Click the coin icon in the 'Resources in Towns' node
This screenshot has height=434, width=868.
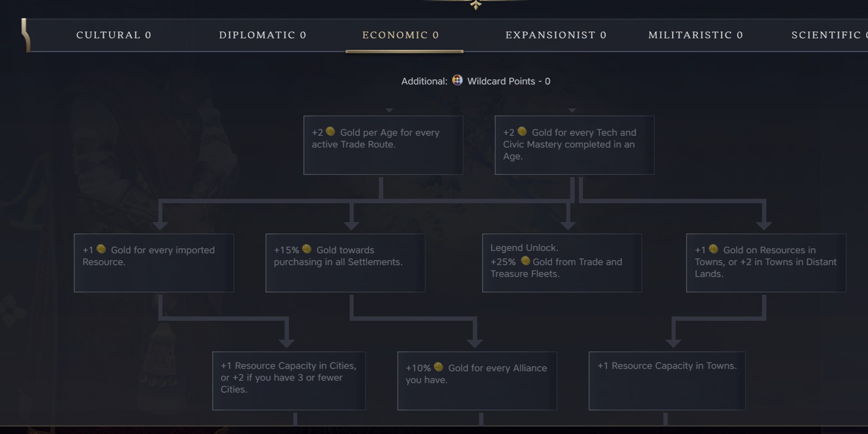pos(713,249)
